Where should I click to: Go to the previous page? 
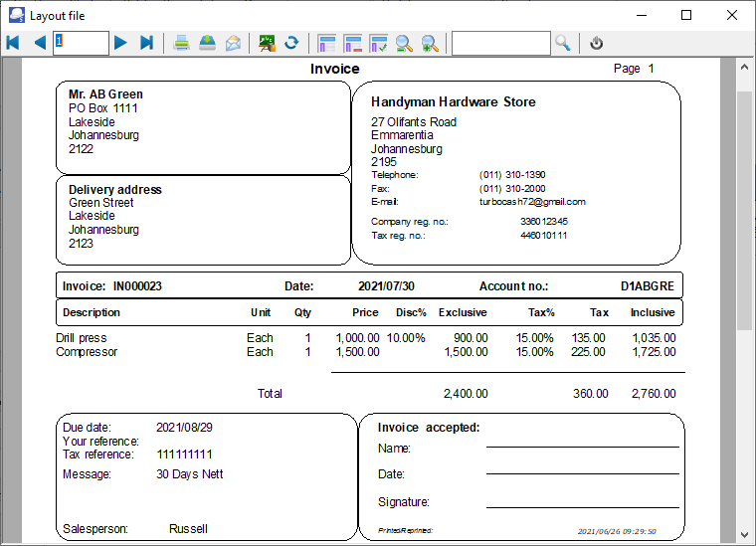pos(39,43)
